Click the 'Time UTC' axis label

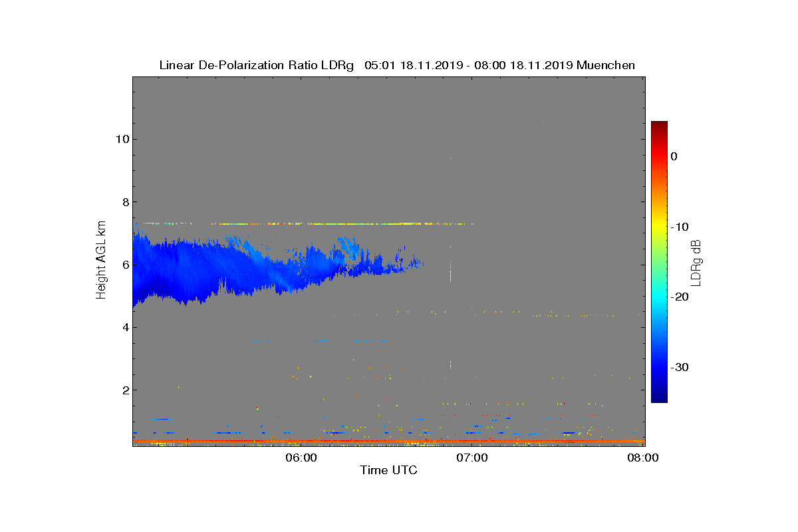[x=389, y=470]
